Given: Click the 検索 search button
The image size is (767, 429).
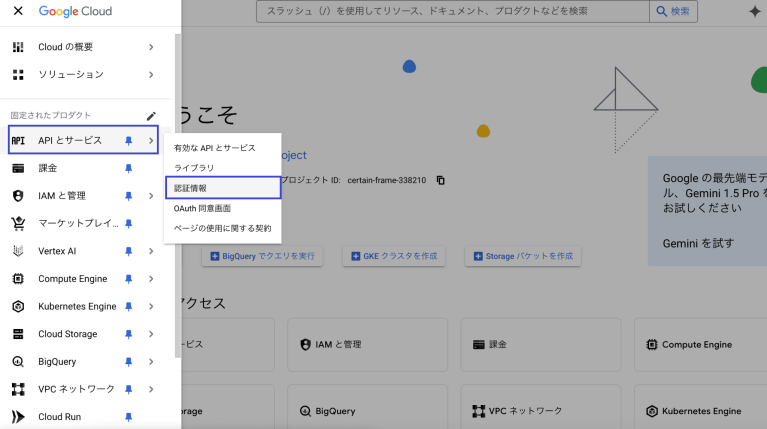Looking at the screenshot, I should pyautogui.click(x=674, y=11).
